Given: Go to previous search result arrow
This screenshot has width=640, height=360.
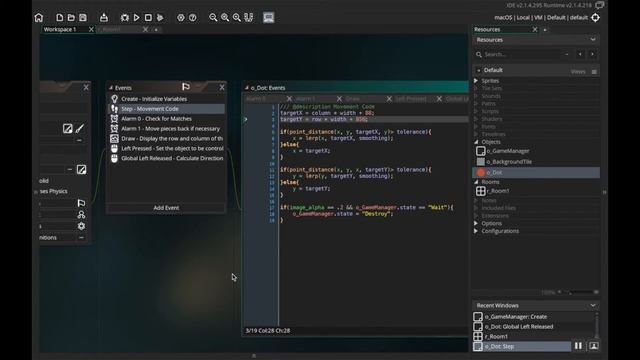Looking at the screenshot, I should click(580, 54).
